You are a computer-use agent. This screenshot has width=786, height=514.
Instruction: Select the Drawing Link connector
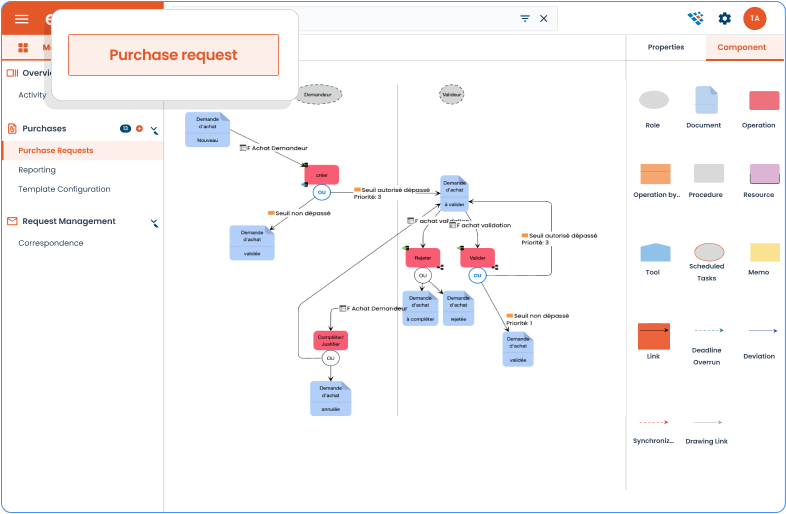(707, 422)
